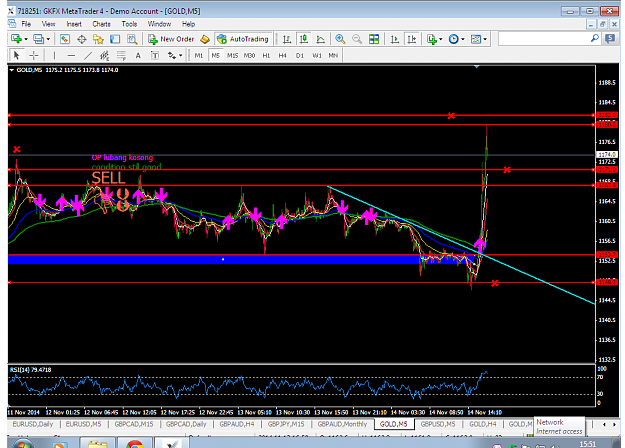Switch to the EURUSD,Daily chart tab

[33, 424]
